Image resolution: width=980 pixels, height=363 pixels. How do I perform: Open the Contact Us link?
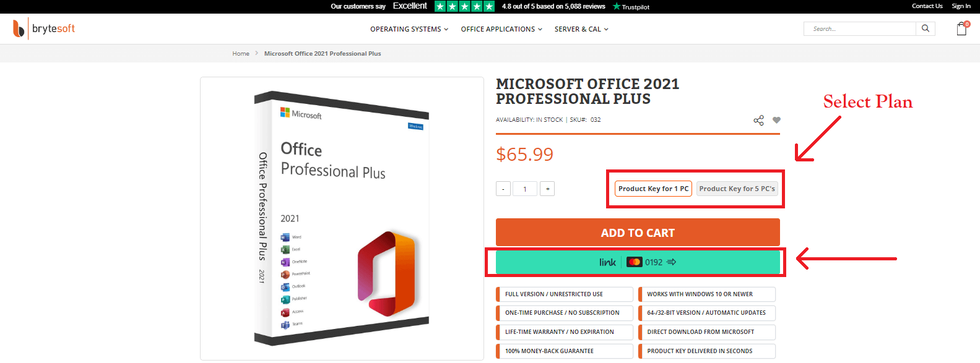pyautogui.click(x=927, y=6)
